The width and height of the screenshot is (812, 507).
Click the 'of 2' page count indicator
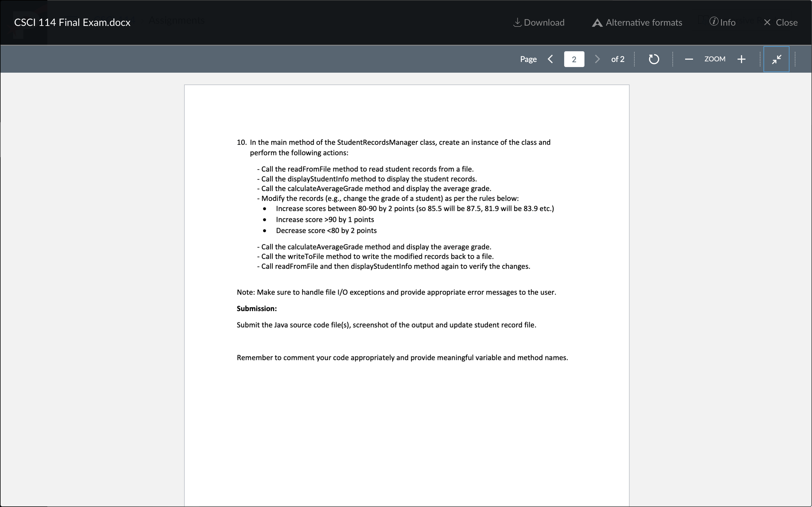[617, 59]
